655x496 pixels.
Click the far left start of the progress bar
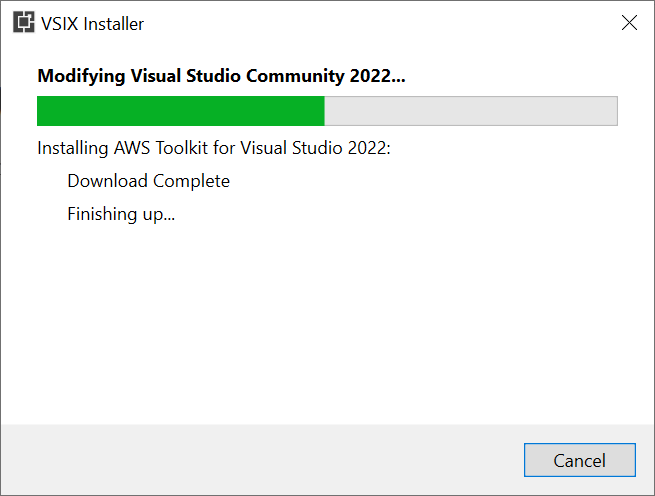[40, 111]
